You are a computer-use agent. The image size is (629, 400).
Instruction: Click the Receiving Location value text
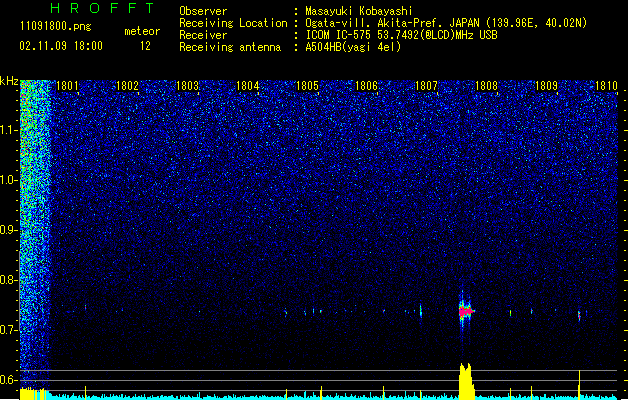(x=446, y=23)
